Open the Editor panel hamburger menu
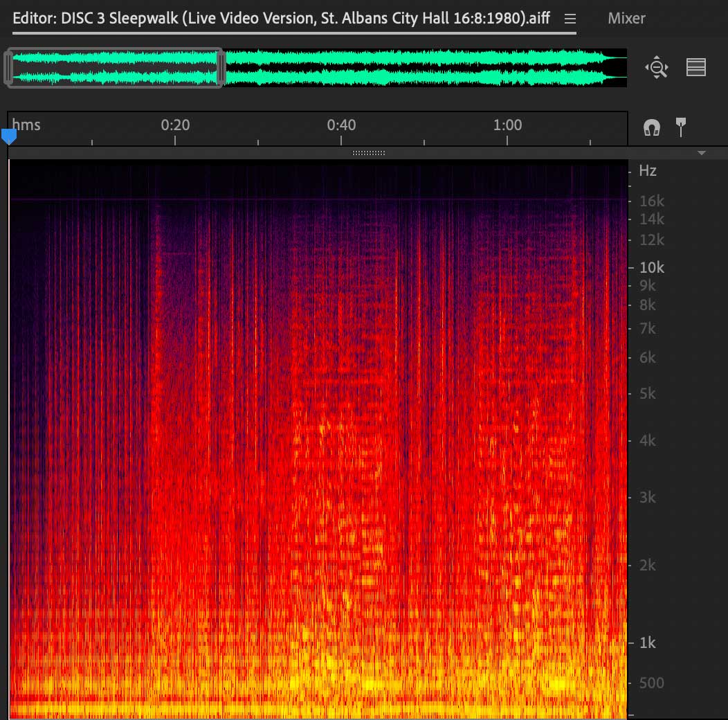Viewport: 728px width, 720px height. tap(570, 19)
